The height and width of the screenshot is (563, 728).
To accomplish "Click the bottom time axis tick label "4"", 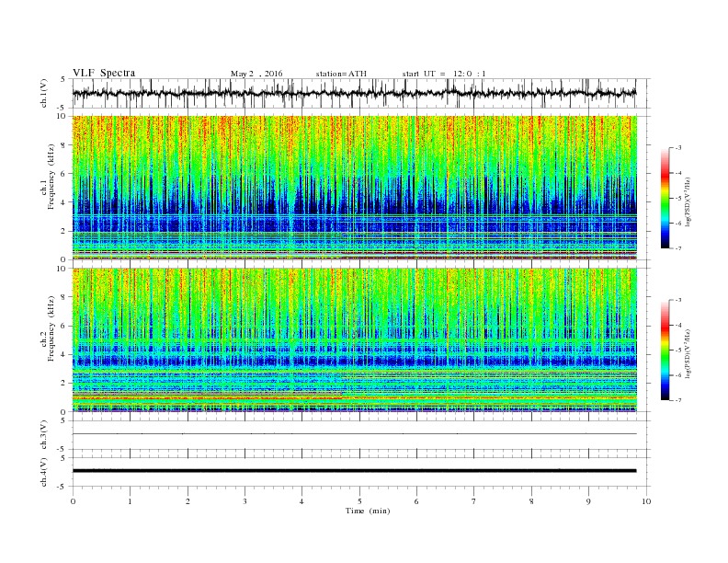I will point(301,501).
